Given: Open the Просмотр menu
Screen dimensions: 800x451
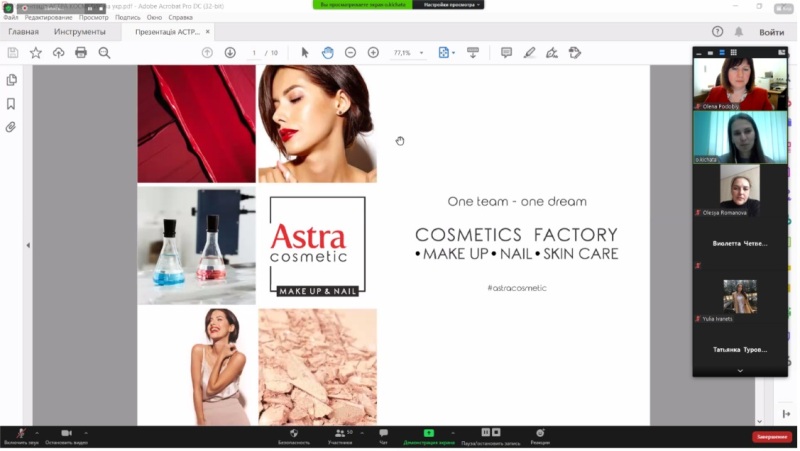Looking at the screenshot, I should click(93, 17).
